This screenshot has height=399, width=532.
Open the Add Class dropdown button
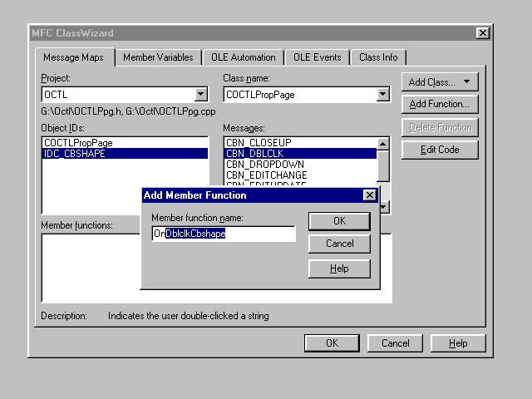439,81
